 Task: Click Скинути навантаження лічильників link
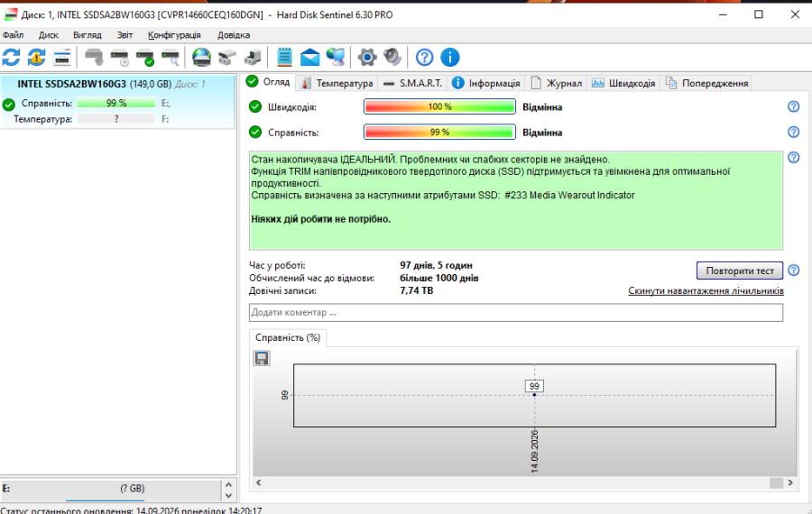[706, 291]
